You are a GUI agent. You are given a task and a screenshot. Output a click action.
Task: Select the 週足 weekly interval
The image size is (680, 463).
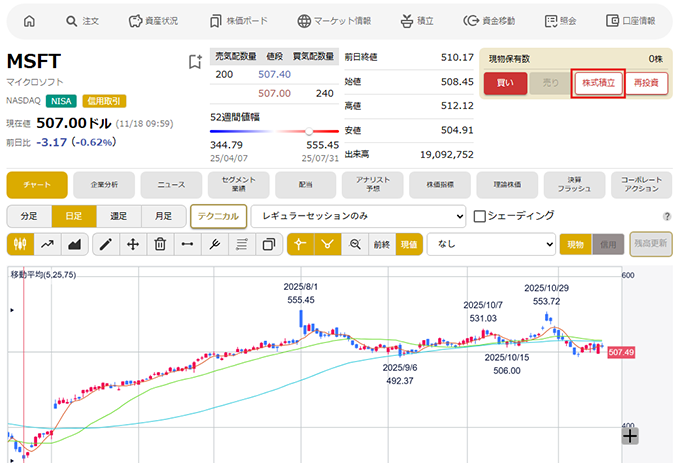[118, 216]
